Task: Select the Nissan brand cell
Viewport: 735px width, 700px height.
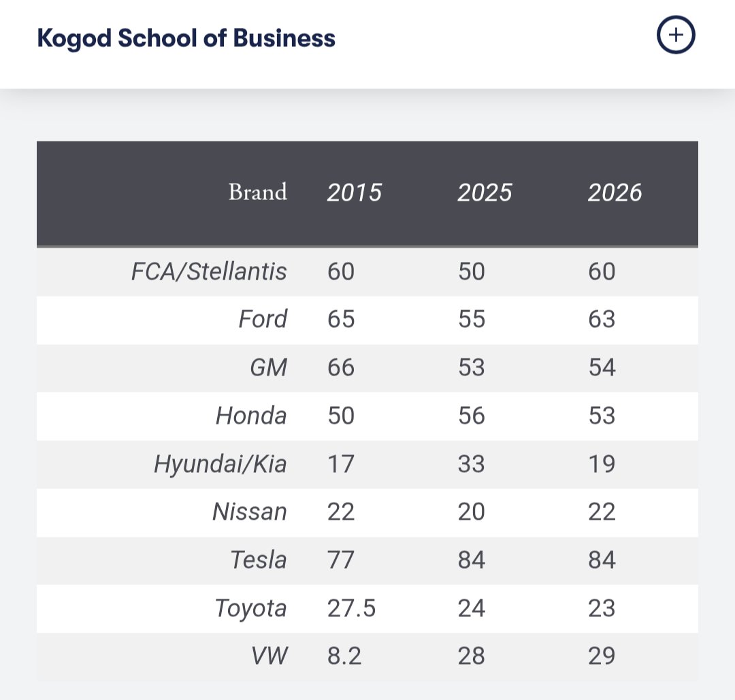Action: (250, 512)
